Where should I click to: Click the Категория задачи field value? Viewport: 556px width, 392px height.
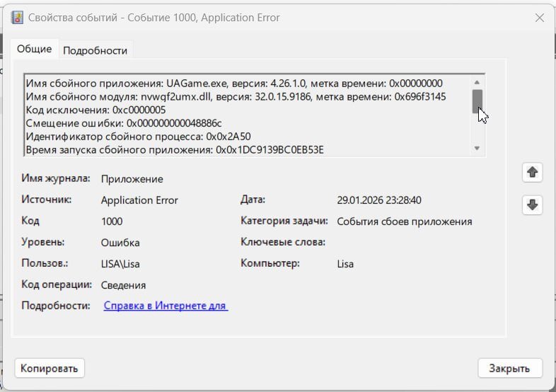pyautogui.click(x=404, y=221)
